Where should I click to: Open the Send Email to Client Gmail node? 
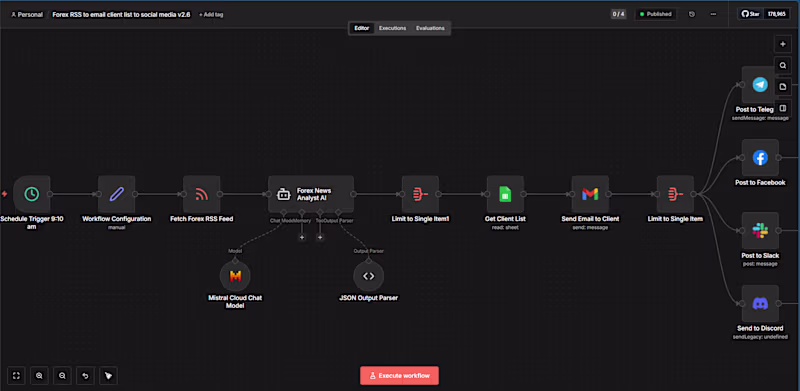pyautogui.click(x=590, y=194)
